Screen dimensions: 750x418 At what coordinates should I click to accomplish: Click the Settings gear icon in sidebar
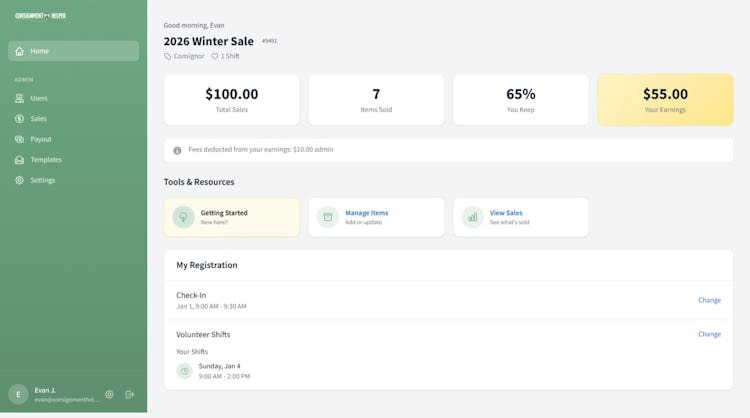pos(20,180)
